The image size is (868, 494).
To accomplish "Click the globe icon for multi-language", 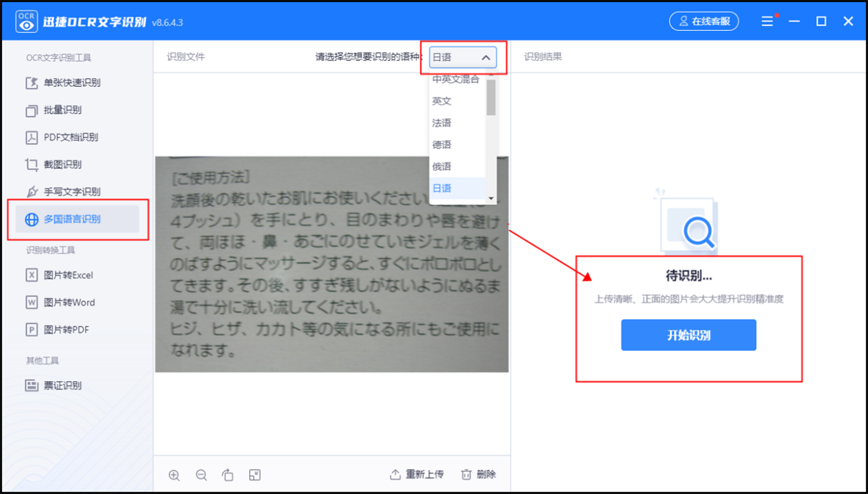I will point(32,219).
